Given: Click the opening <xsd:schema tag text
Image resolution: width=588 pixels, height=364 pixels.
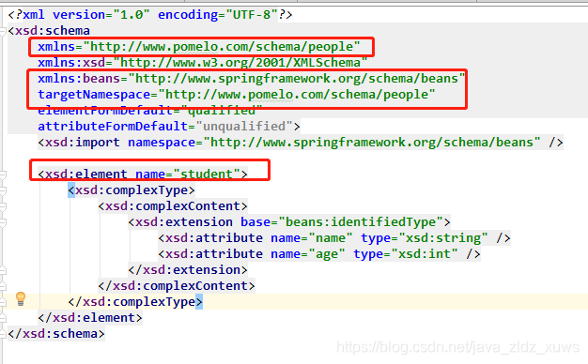Looking at the screenshot, I should (49, 31).
